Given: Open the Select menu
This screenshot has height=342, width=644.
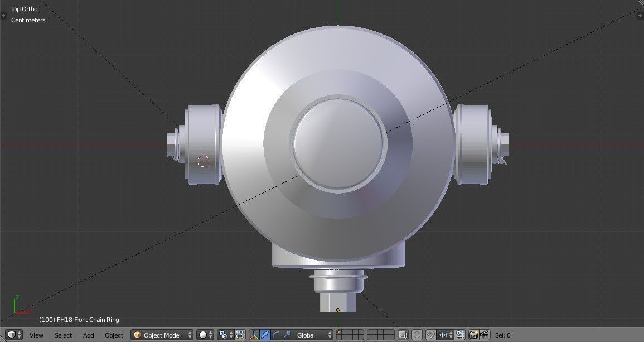Looking at the screenshot, I should (63, 335).
